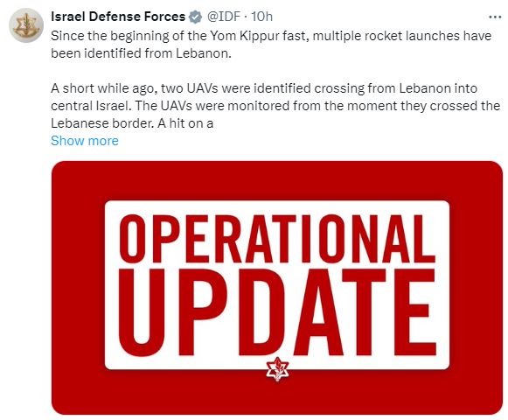Click the red border of the image
508x420 pixels.
pos(78,288)
